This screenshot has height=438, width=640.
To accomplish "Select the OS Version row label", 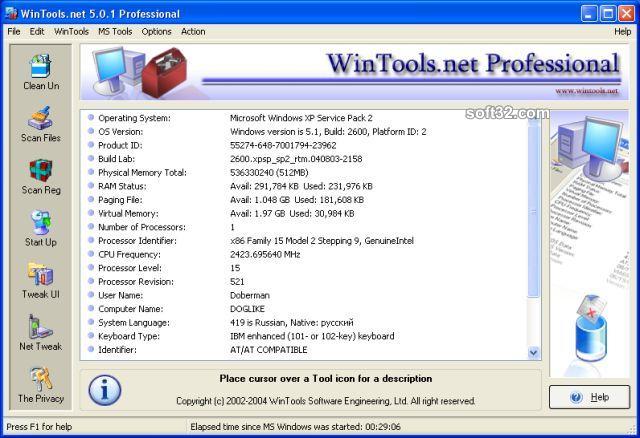I will click(x=120, y=132).
